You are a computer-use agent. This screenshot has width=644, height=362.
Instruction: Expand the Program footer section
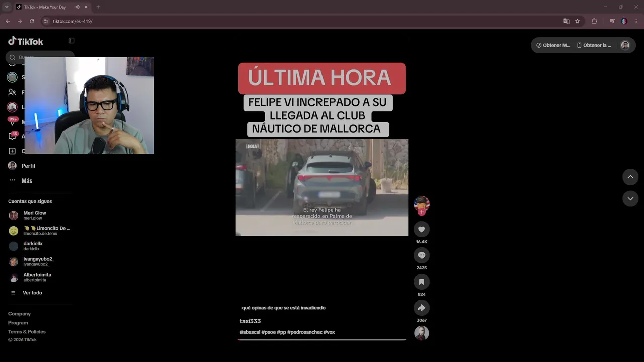tap(18, 323)
